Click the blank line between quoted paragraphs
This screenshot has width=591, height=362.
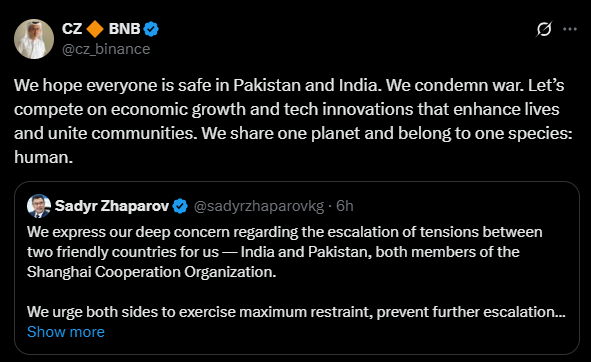click(x=296, y=292)
